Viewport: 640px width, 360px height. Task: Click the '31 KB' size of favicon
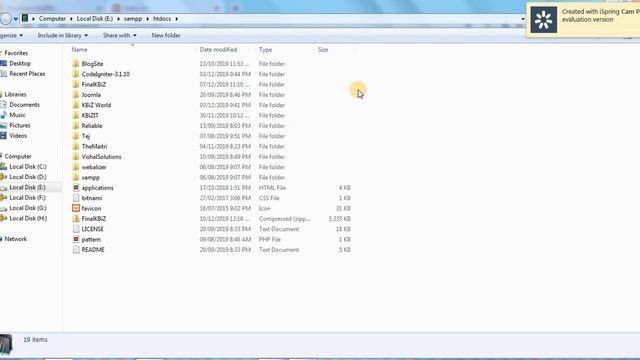pos(344,209)
